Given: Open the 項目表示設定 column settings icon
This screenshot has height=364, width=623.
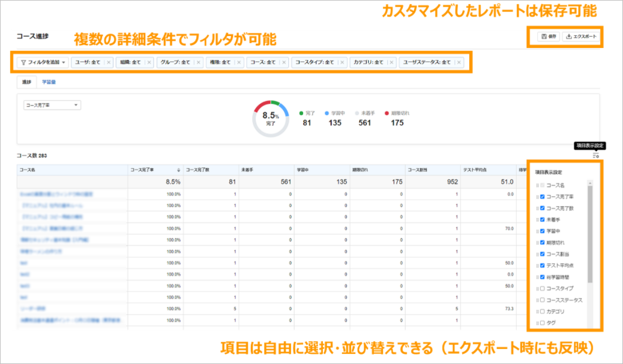Looking at the screenshot, I should click(595, 155).
